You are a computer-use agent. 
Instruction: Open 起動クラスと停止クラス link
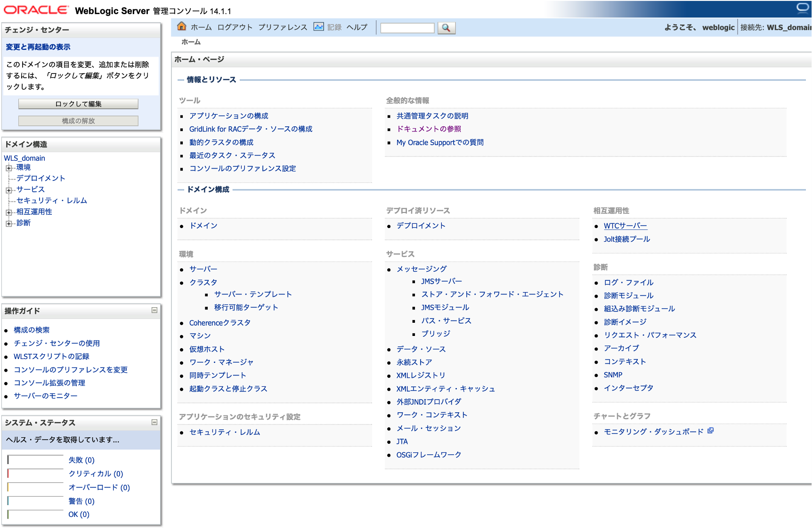click(x=228, y=389)
